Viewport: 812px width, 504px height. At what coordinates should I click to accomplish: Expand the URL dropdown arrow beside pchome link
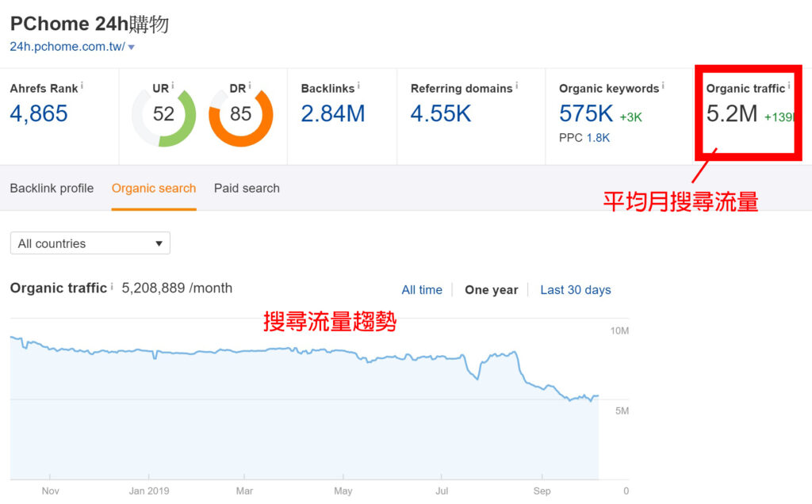click(132, 47)
